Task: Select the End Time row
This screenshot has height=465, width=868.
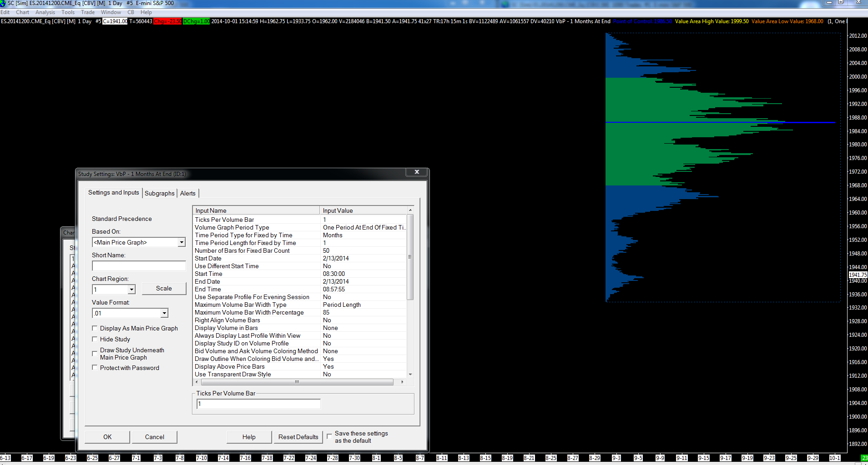Action: pyautogui.click(x=300, y=289)
